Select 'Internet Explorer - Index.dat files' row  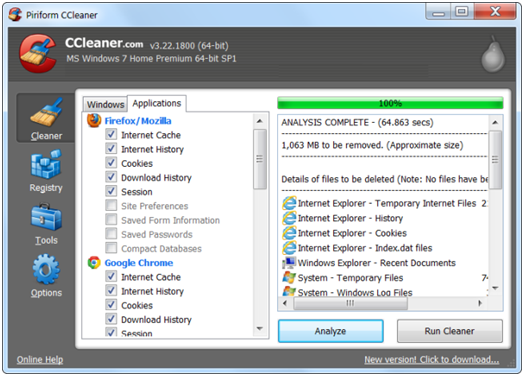[384, 248]
